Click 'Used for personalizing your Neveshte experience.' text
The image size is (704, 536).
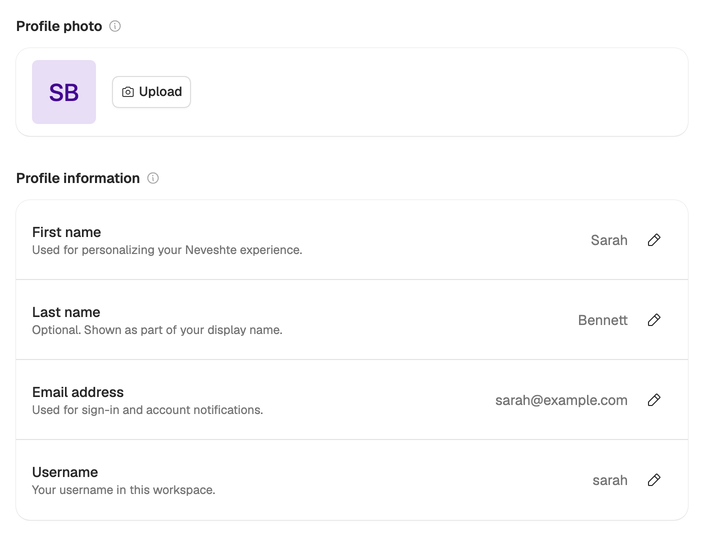[167, 250]
